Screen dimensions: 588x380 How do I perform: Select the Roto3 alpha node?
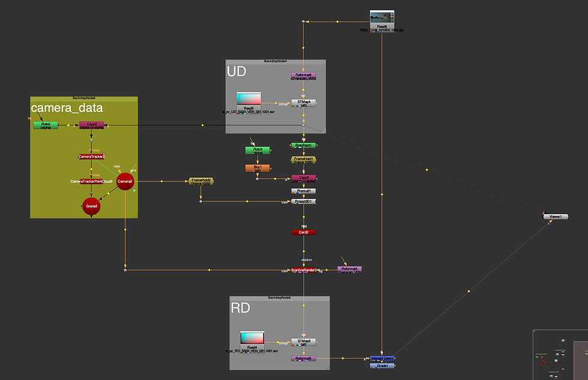coord(258,150)
